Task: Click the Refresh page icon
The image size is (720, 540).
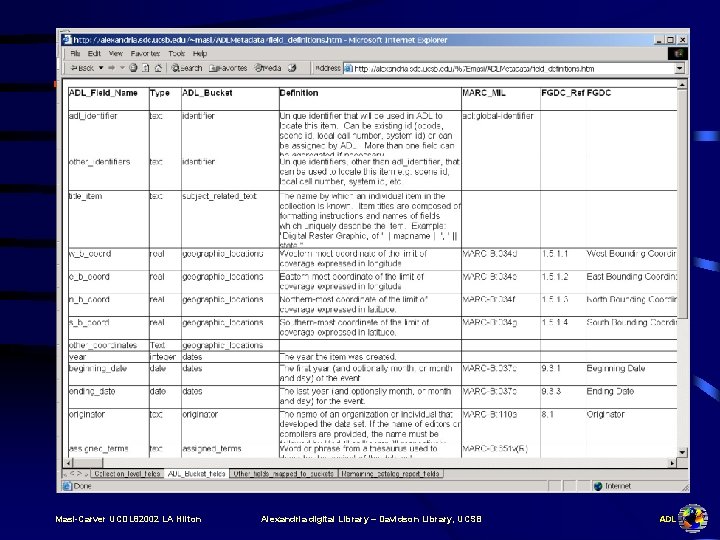Action: pos(146,68)
